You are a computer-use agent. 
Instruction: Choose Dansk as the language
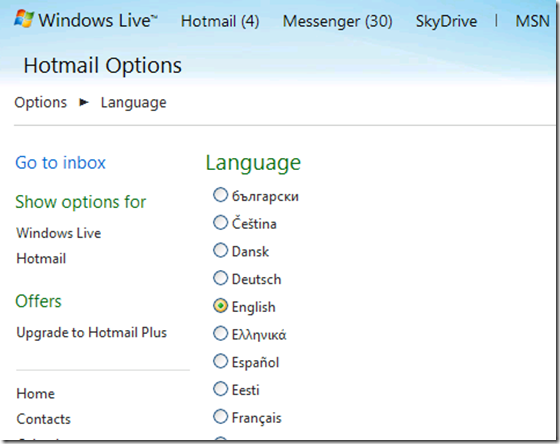point(220,250)
